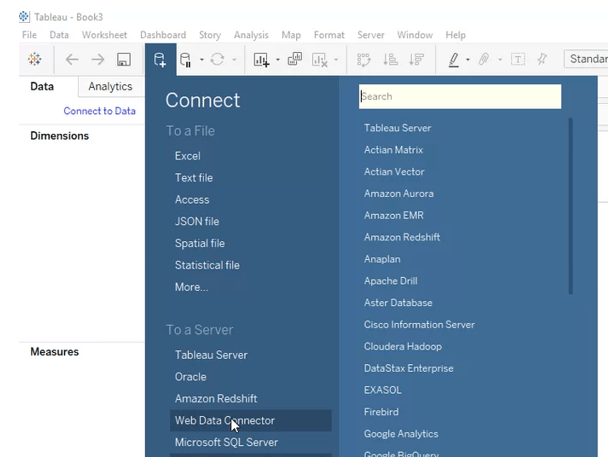Choose Excel under To a File

coord(187,156)
